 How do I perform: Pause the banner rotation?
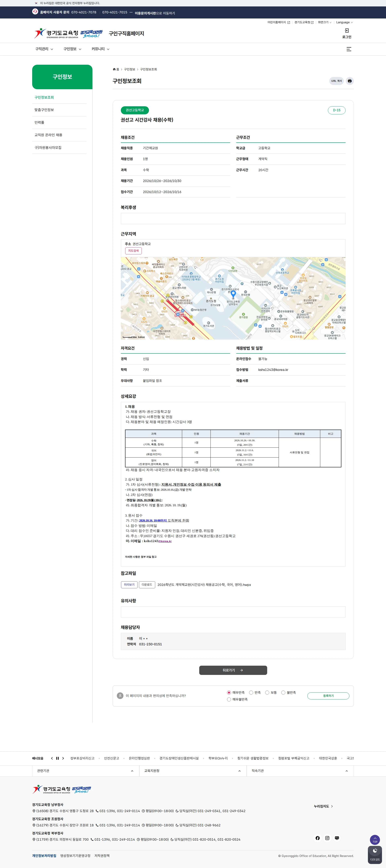pos(57,758)
